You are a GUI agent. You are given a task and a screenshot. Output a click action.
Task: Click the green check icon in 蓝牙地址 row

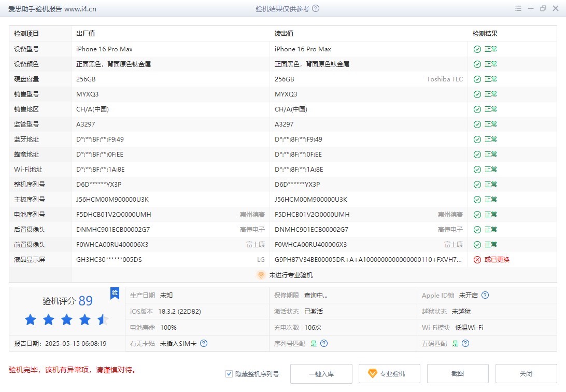click(477, 139)
